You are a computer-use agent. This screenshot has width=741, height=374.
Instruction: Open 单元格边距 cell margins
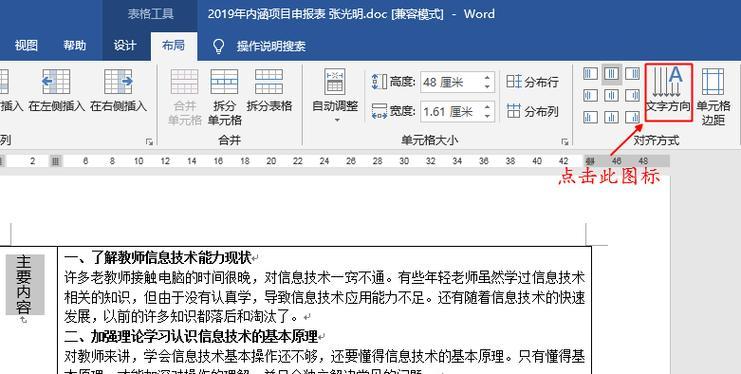coord(713,97)
